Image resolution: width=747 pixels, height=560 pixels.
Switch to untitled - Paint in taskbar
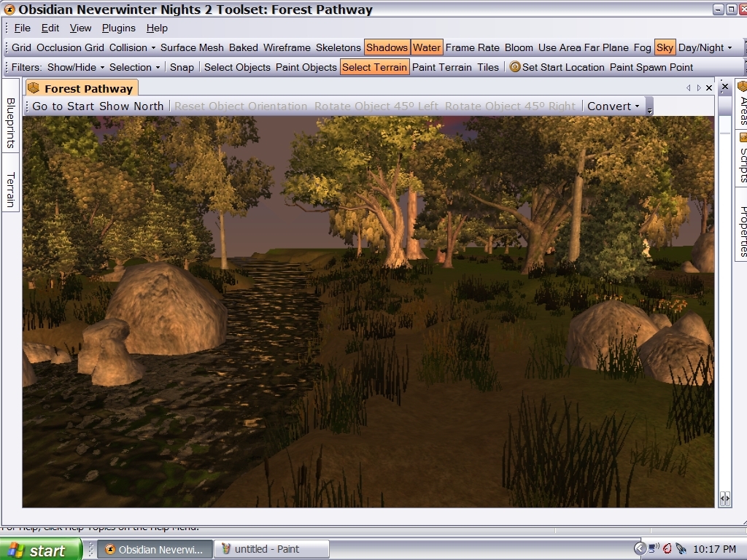click(x=274, y=549)
